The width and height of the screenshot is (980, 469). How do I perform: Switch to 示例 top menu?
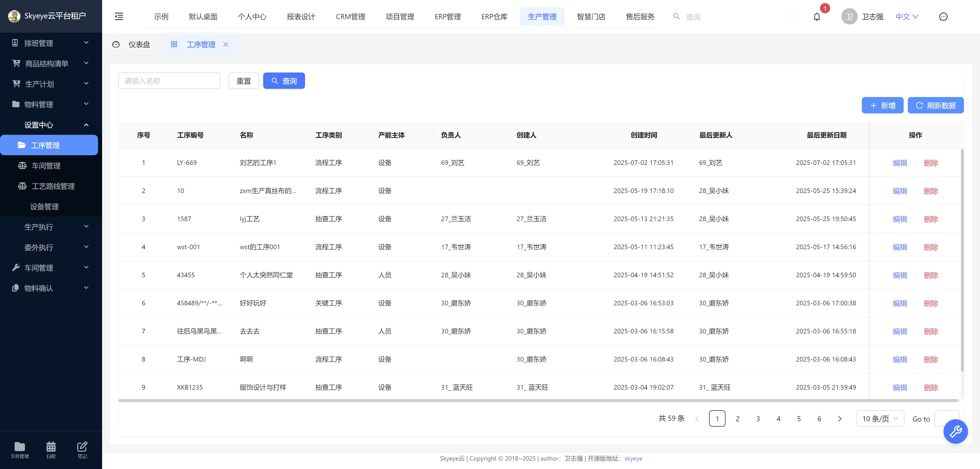(161, 16)
